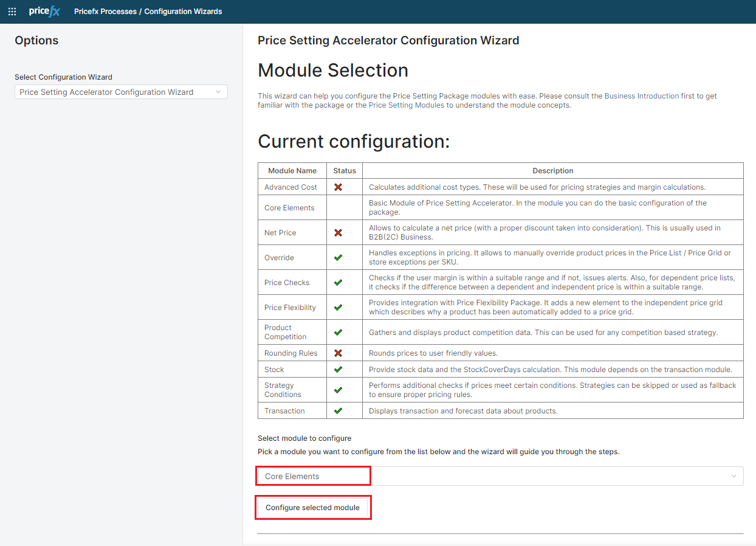Click the green check status for Price Checks

tap(338, 283)
